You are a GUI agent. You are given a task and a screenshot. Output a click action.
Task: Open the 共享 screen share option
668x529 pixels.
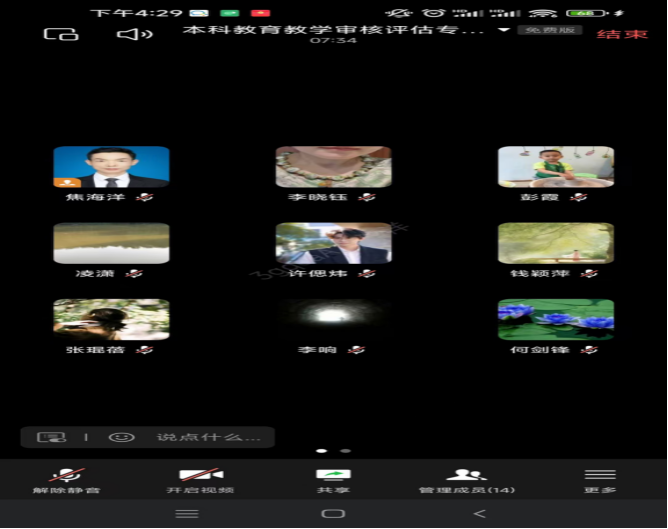(x=333, y=480)
